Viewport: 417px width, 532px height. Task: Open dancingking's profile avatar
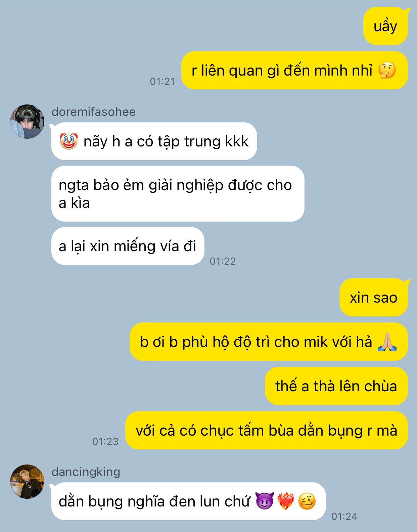point(27,482)
